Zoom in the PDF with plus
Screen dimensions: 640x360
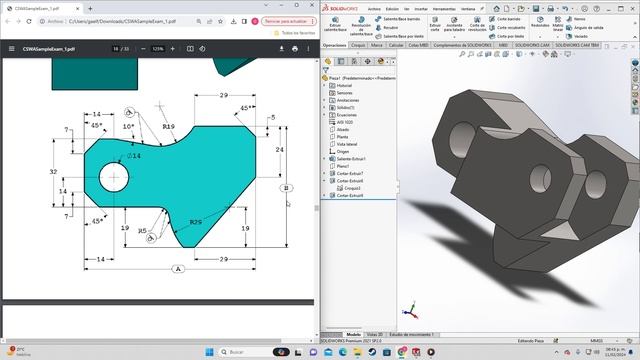coord(173,49)
